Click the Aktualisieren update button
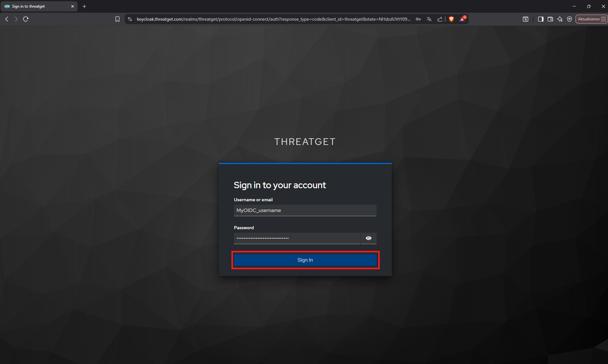608x364 pixels. pos(589,19)
